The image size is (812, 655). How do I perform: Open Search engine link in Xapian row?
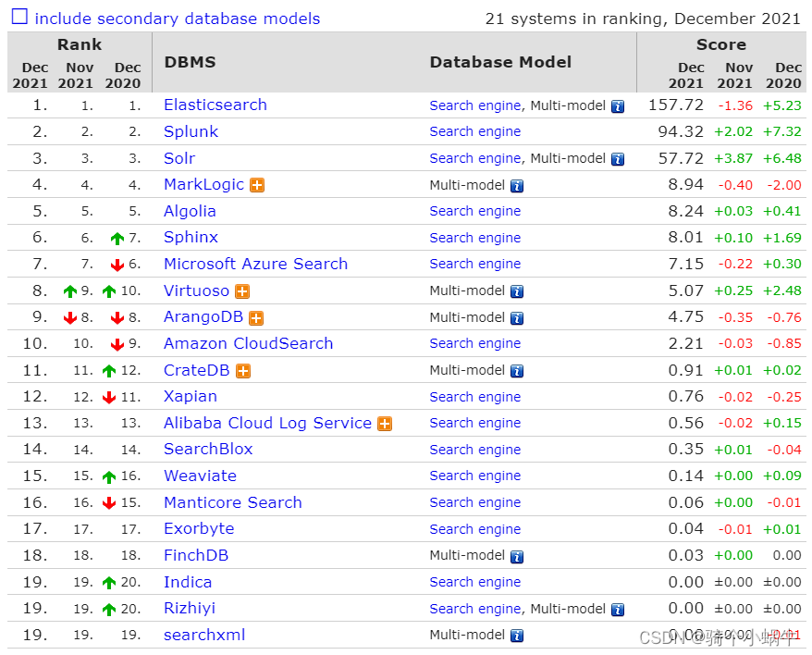click(474, 397)
